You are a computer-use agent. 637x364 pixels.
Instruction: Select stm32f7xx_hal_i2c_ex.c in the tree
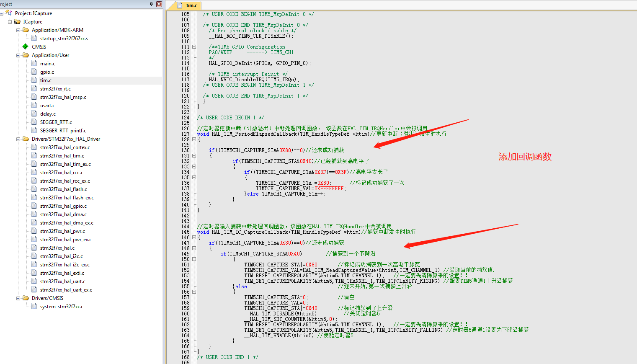coord(65,265)
